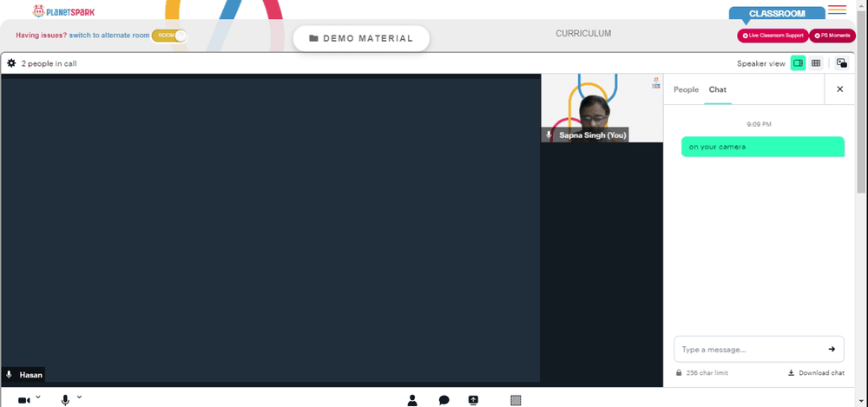The height and width of the screenshot is (407, 868).
Task: Click the PlanetSpark logo
Action: pyautogui.click(x=63, y=11)
